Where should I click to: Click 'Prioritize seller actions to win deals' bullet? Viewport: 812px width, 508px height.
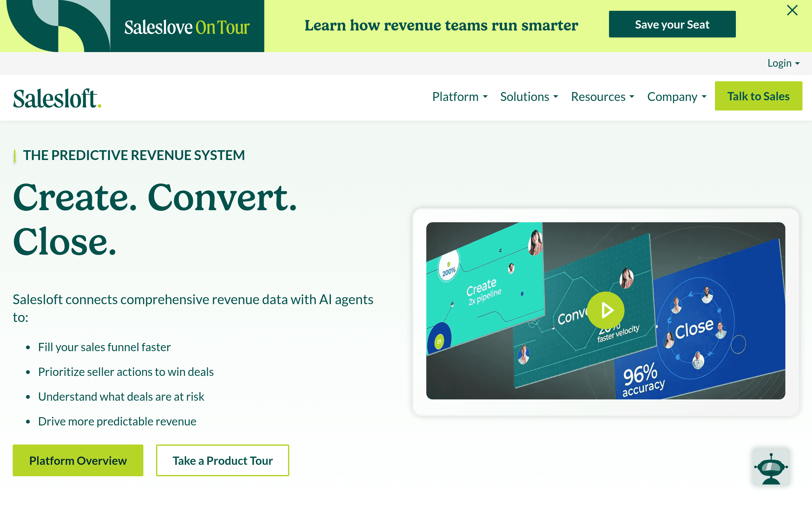[126, 372]
